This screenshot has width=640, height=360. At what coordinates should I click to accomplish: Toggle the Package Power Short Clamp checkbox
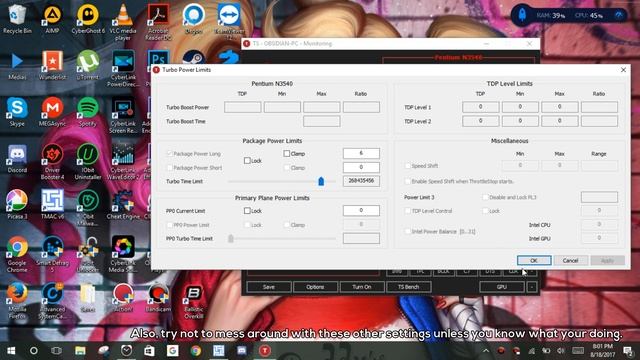tap(287, 168)
